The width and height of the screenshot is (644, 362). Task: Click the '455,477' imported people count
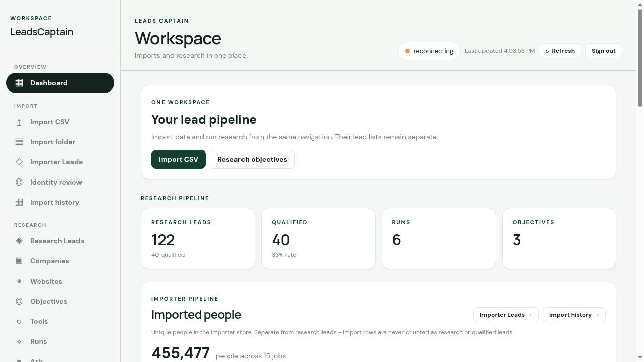(x=181, y=353)
